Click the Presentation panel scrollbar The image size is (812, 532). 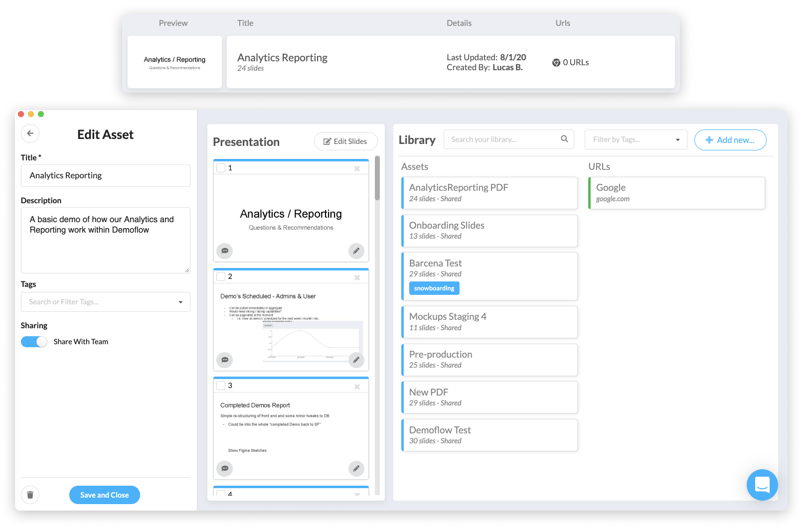click(x=377, y=178)
